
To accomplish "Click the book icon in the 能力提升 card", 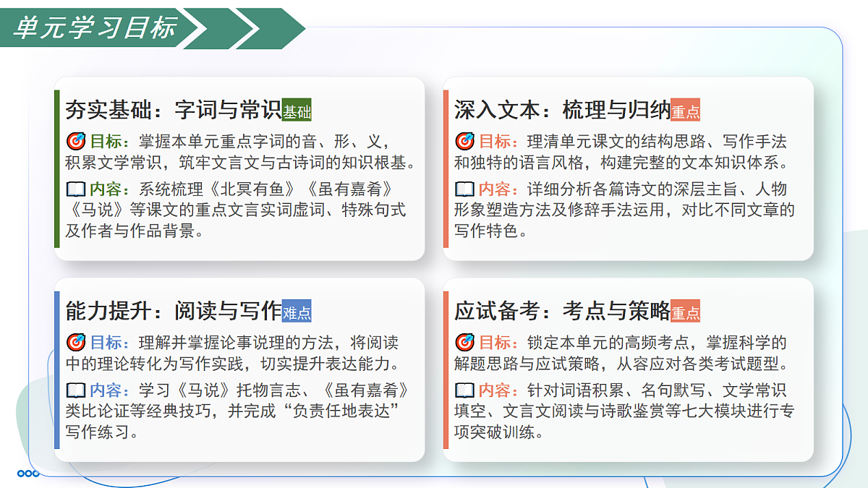I will (x=75, y=391).
